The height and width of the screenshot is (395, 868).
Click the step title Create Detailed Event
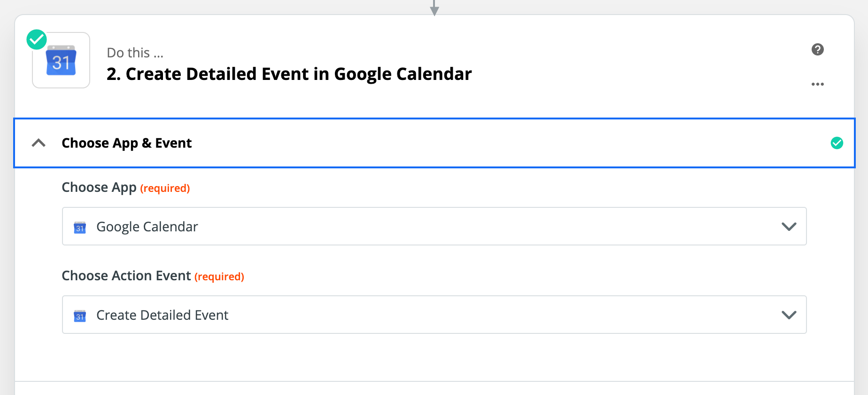click(289, 74)
